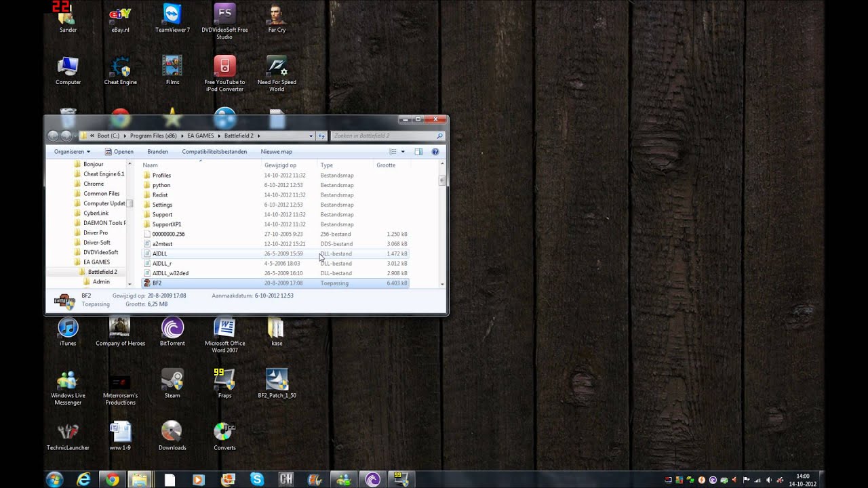The height and width of the screenshot is (488, 868).
Task: Launch Need For Speed World desktop shortcut
Action: point(277,73)
